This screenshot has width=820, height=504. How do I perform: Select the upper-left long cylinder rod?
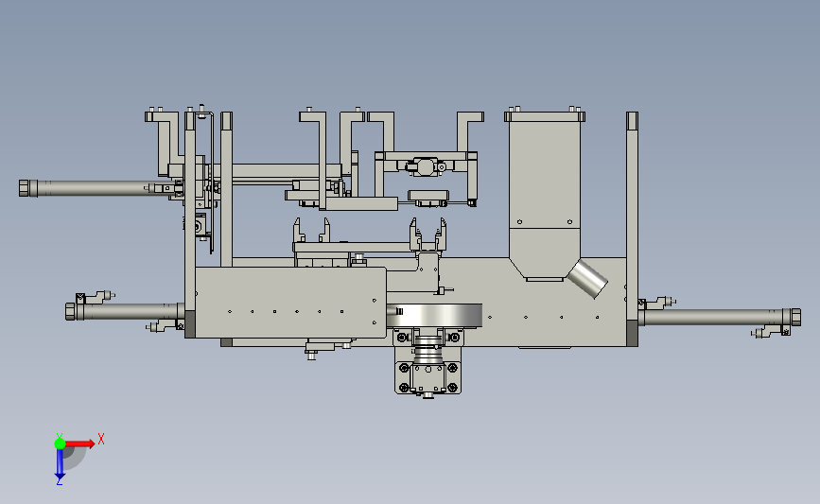97,188
